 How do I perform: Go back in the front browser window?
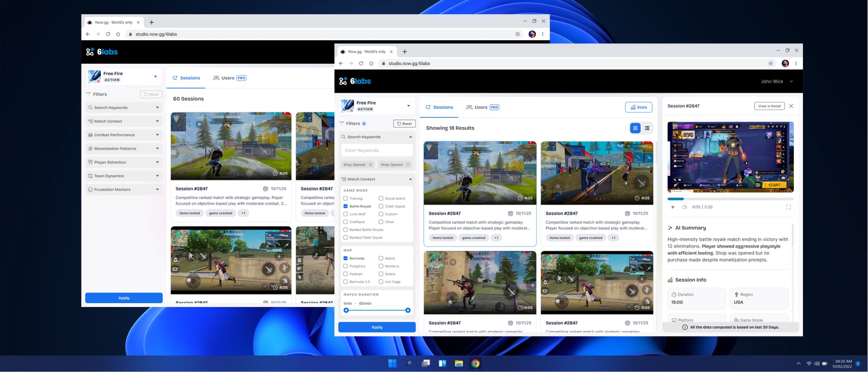341,63
